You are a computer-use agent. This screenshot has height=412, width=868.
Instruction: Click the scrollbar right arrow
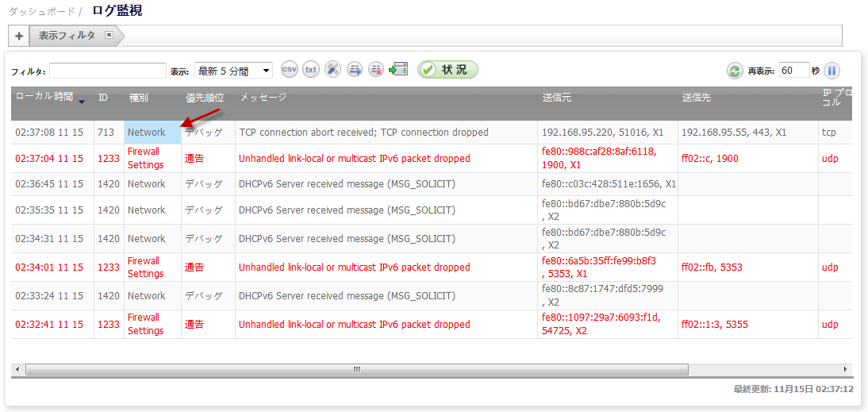click(x=845, y=369)
